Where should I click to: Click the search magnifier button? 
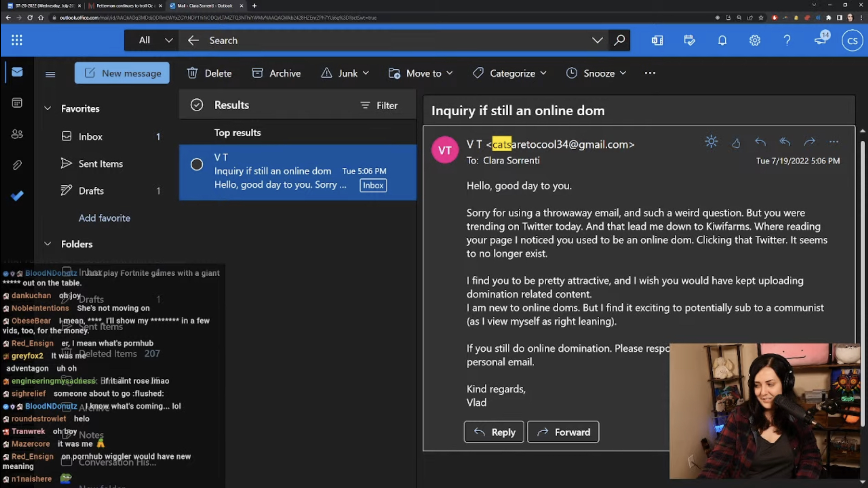(619, 40)
